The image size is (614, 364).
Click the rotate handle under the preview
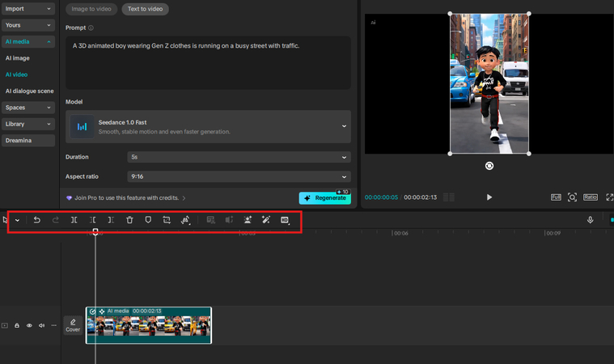pos(489,166)
